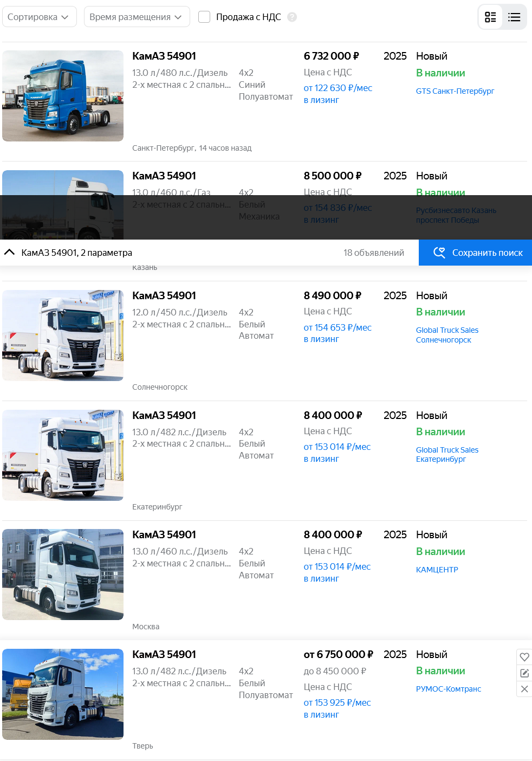
Task: Open the Солнечногорск truck photo
Action: click(x=63, y=336)
